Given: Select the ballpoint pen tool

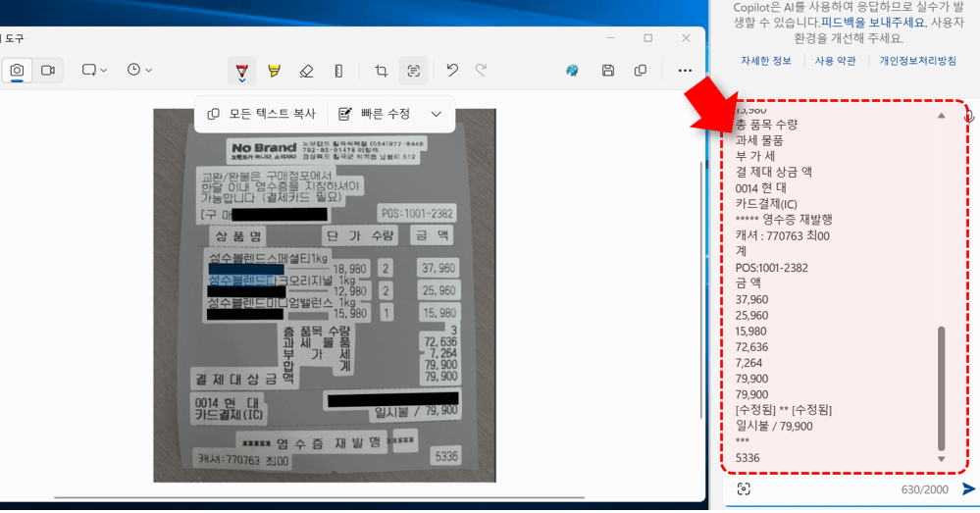Looking at the screenshot, I should coord(242,71).
